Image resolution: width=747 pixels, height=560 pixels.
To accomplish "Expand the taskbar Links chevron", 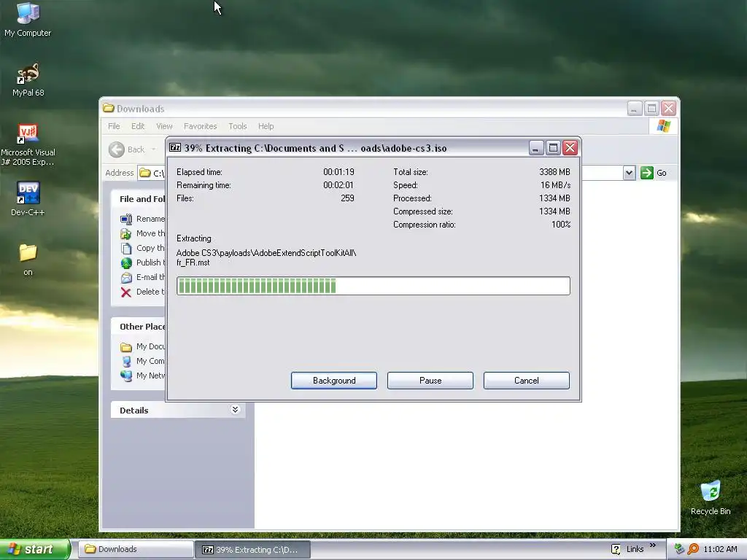I will tap(653, 545).
